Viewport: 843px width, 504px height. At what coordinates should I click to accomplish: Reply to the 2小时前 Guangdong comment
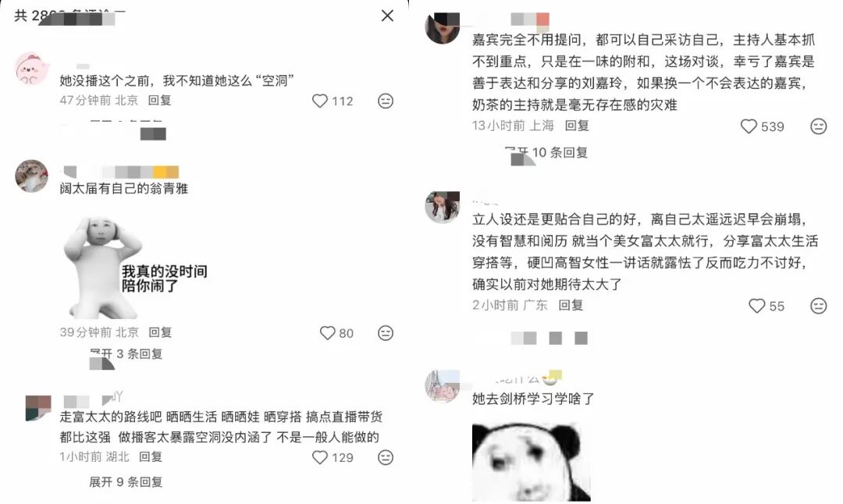571,305
